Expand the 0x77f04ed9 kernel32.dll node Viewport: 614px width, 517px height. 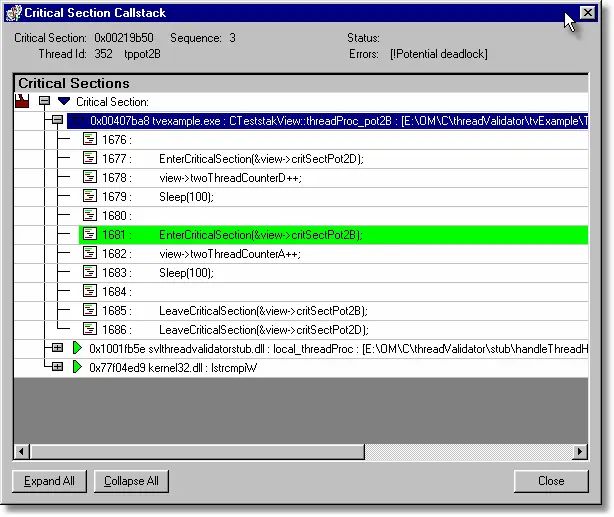tap(58, 367)
